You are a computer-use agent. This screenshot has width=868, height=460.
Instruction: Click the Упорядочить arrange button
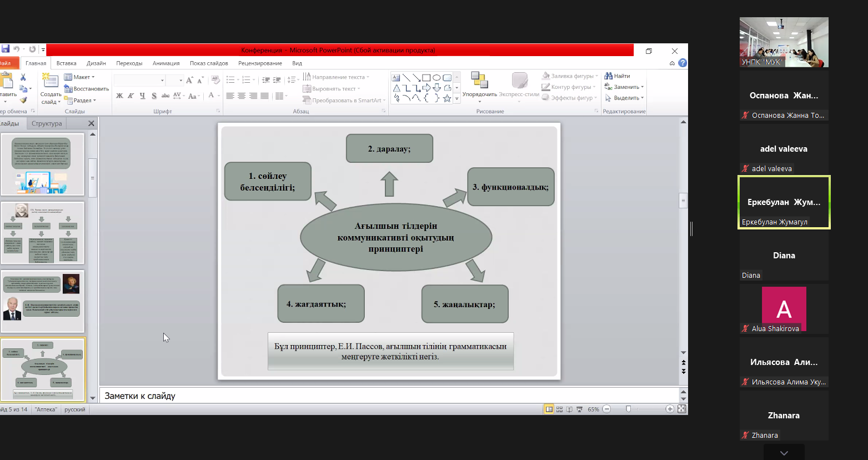(479, 86)
